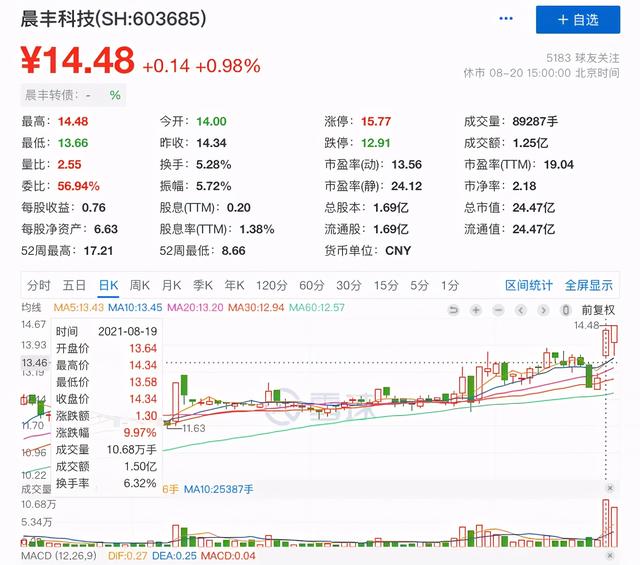Click the MA5:13.43 moving average label
Viewport: 640px width, 565px height.
click(78, 307)
